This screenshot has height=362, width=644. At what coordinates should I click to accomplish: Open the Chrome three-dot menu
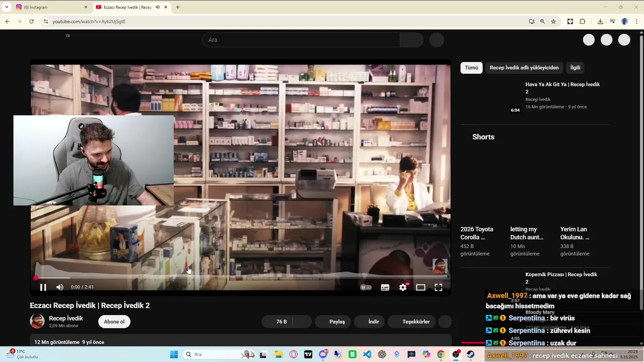click(636, 22)
